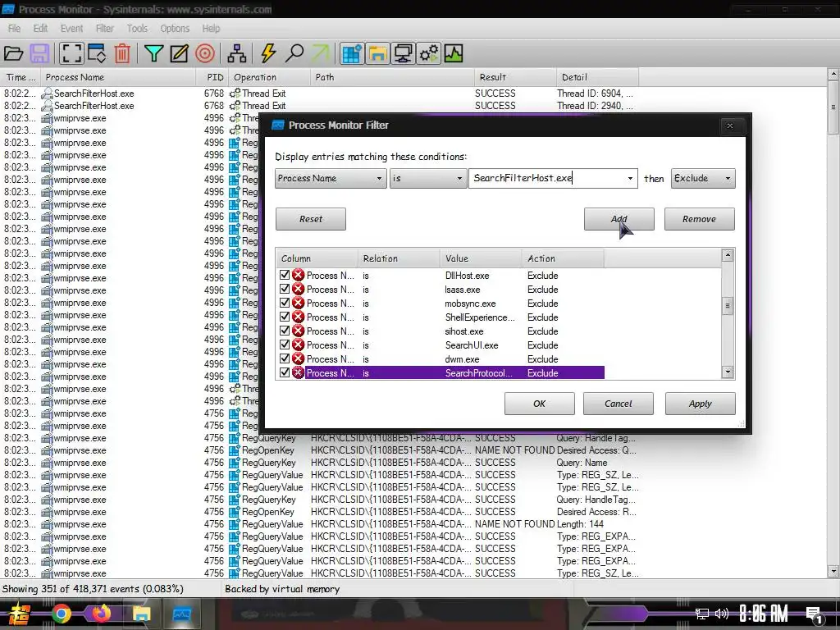
Task: Select the SearchProtocol filter row
Action: click(x=441, y=373)
